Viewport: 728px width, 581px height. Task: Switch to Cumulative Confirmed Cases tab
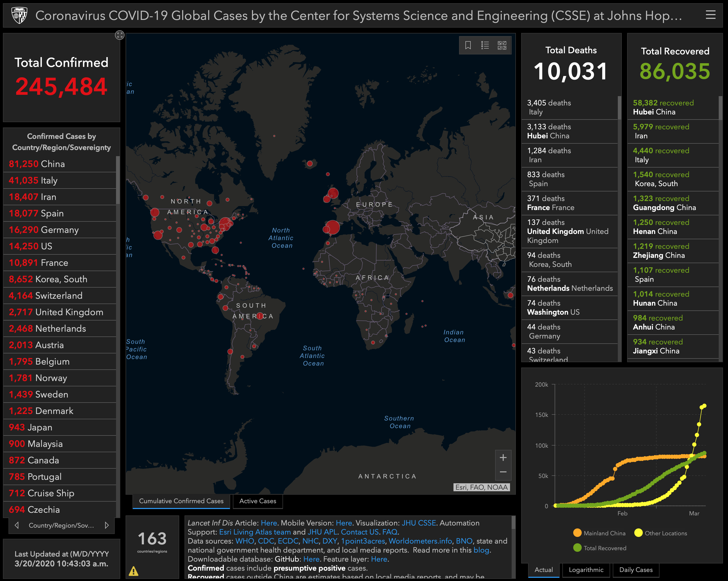click(181, 501)
